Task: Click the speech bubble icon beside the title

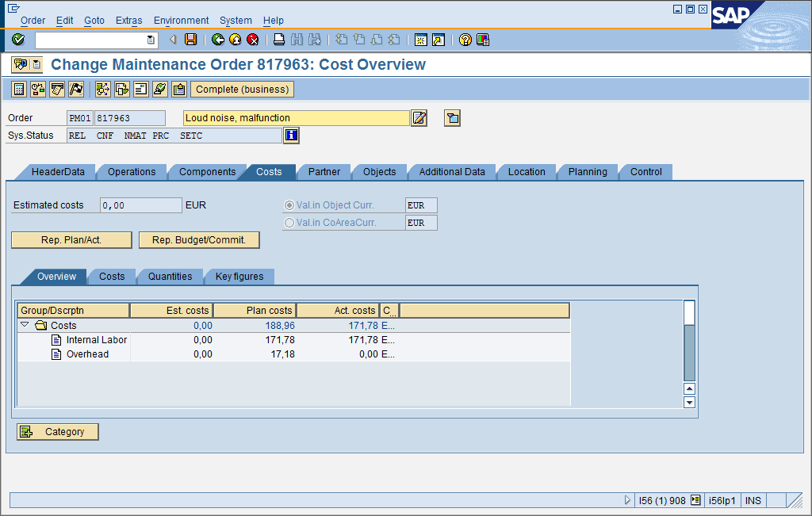Action: pyautogui.click(x=21, y=64)
